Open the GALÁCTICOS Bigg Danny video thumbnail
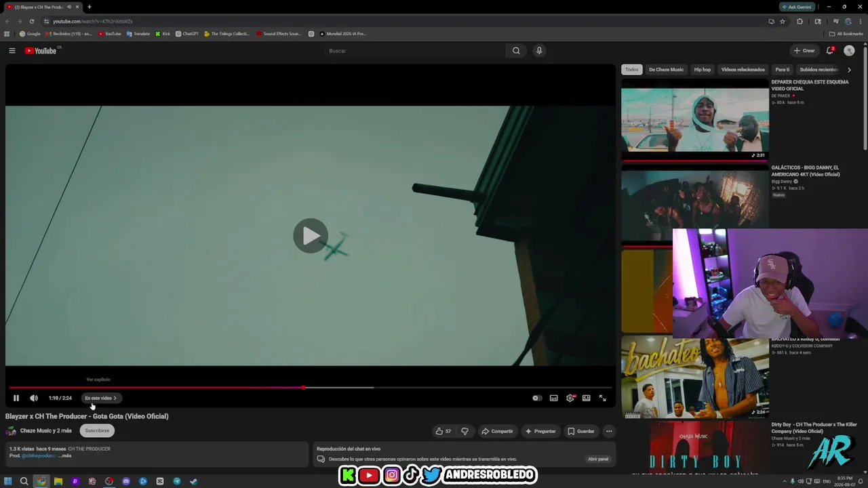 (x=695, y=205)
